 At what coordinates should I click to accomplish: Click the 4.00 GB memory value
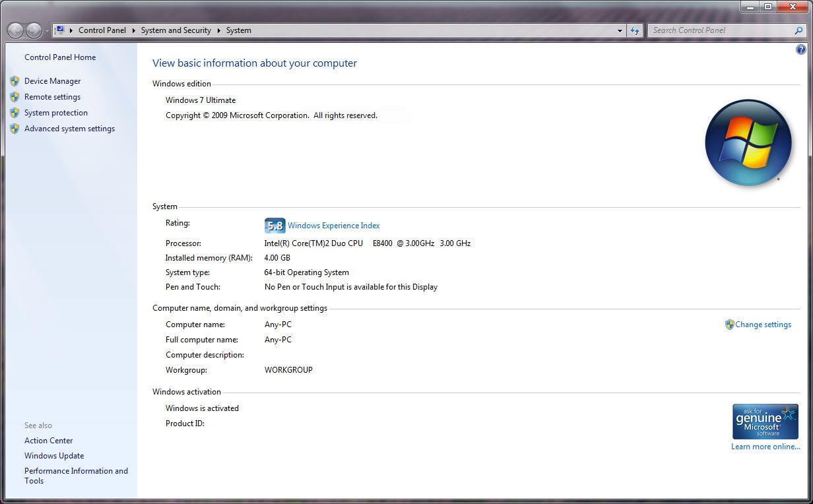click(x=277, y=258)
